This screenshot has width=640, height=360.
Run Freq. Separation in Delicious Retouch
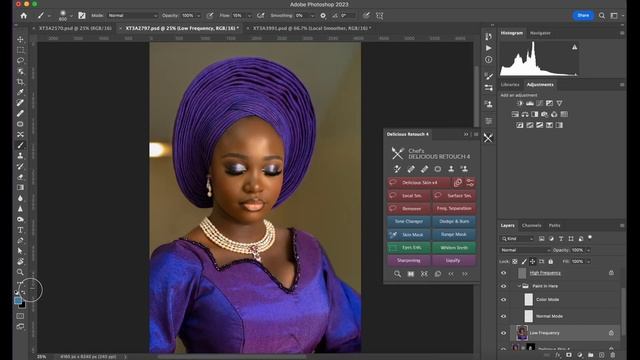[454, 209]
